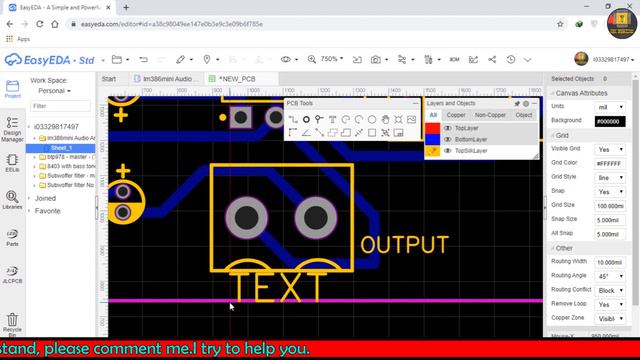Select the Via tool in PCB Tools
This screenshot has width=640, height=360.
tap(319, 120)
